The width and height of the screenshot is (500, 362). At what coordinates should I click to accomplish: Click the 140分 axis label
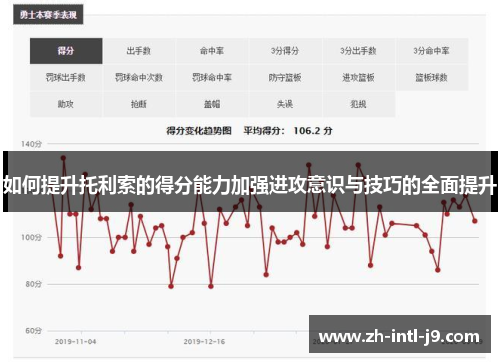coord(32,144)
